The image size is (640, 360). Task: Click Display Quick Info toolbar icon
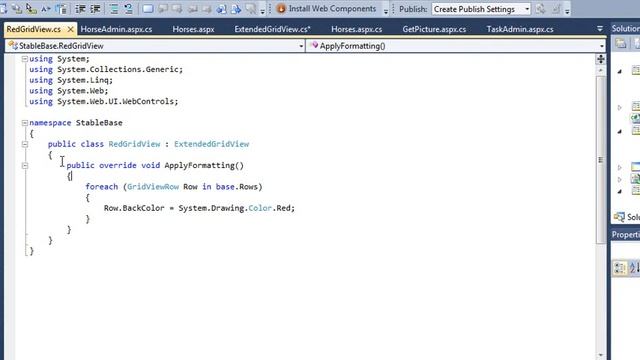point(31,9)
